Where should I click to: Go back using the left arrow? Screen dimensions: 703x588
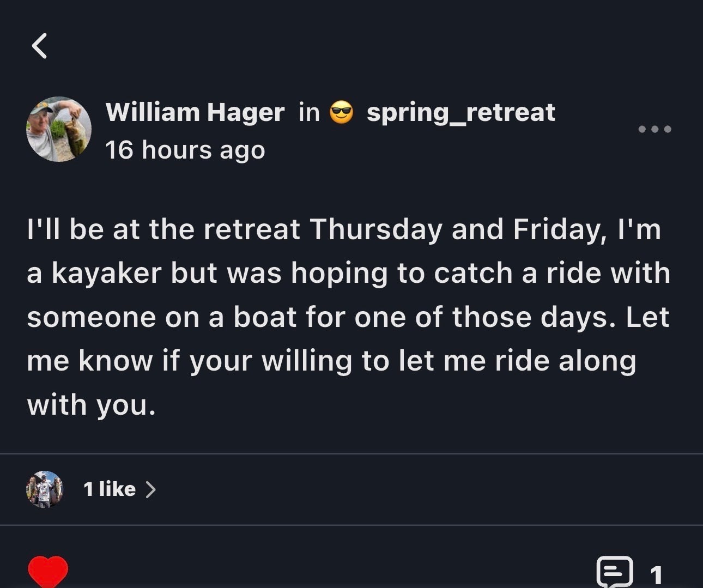point(39,46)
